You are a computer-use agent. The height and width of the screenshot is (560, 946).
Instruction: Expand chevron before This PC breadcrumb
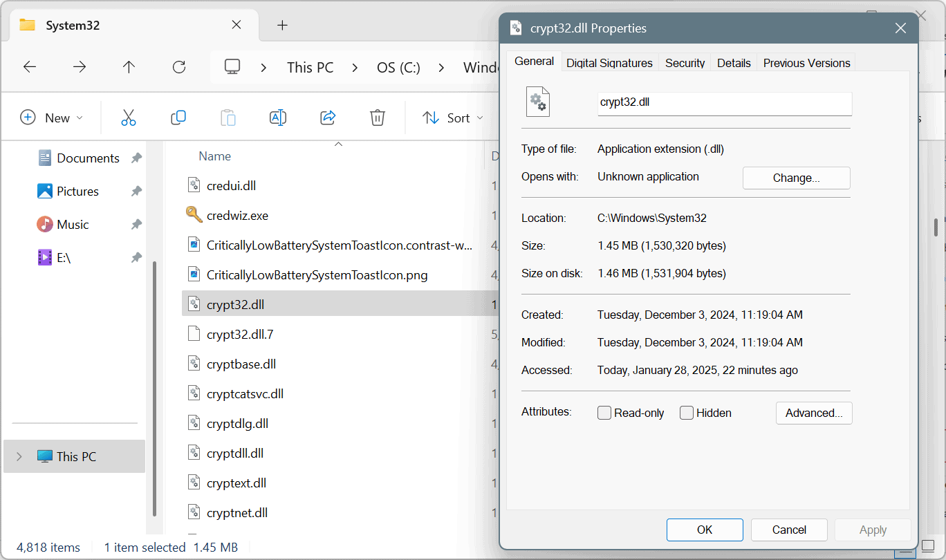click(x=264, y=67)
